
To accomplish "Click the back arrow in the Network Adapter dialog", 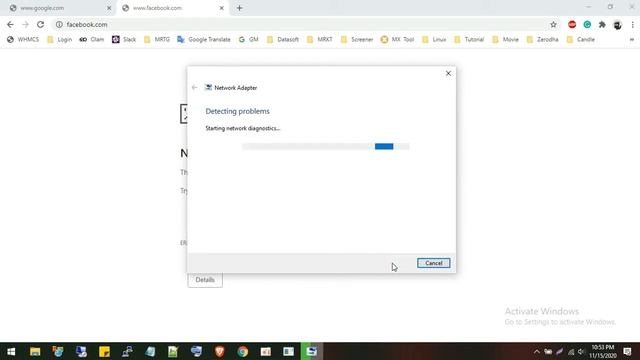I will point(195,87).
